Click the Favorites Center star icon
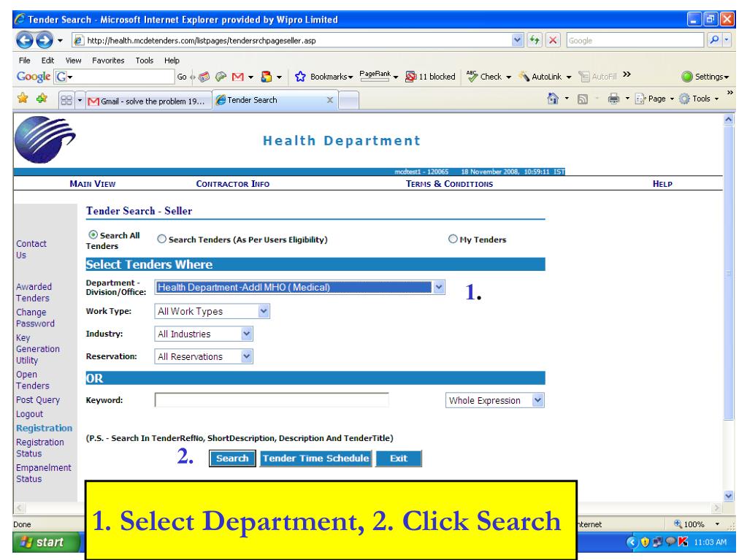 23,99
